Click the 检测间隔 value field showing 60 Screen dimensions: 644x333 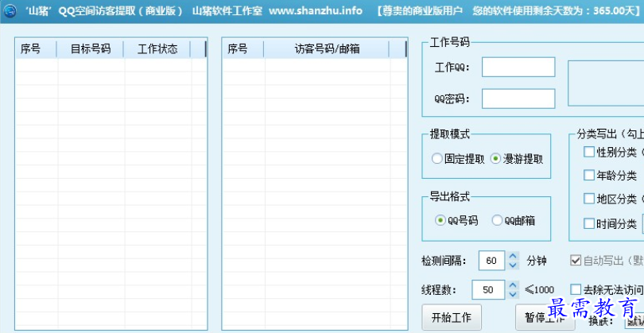(491, 261)
